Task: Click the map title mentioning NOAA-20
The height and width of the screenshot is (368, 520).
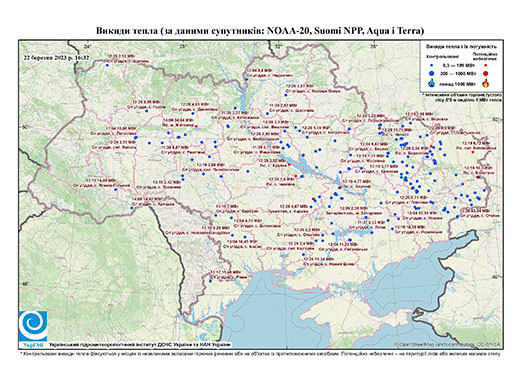Action: tap(260, 31)
